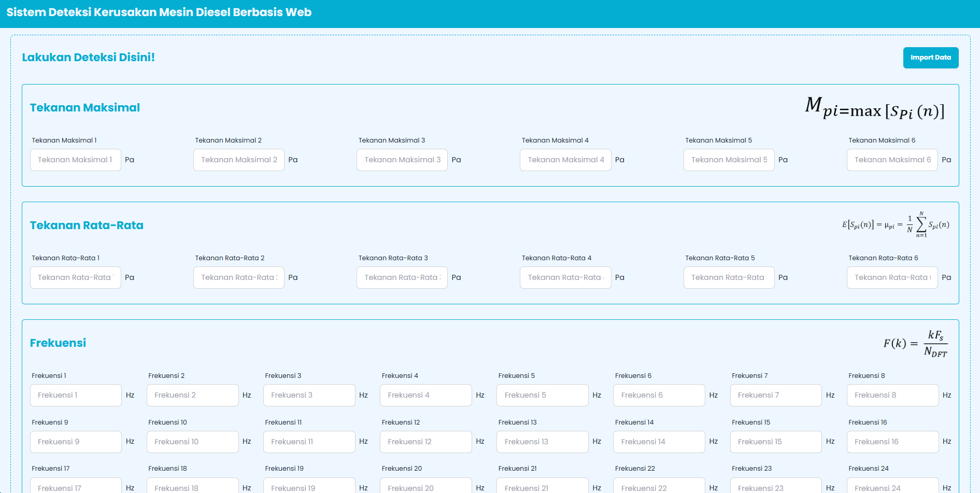
Task: Focus the Tekanan Maksimal 3 input box
Action: 402,160
